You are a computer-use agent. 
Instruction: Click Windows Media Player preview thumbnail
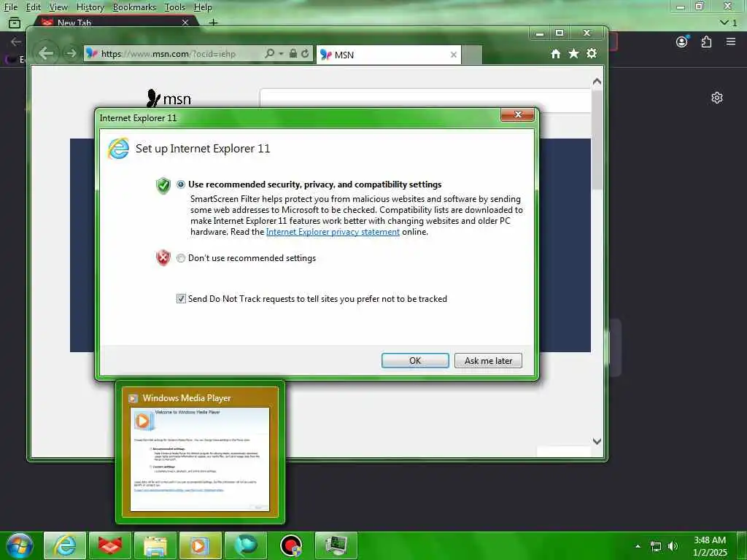[x=200, y=459]
